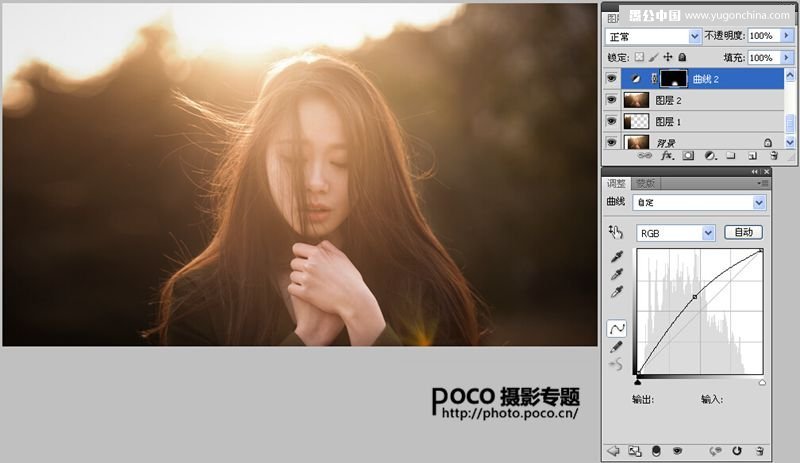Select the on-image adjustment hand tool
The image size is (800, 463).
[616, 233]
